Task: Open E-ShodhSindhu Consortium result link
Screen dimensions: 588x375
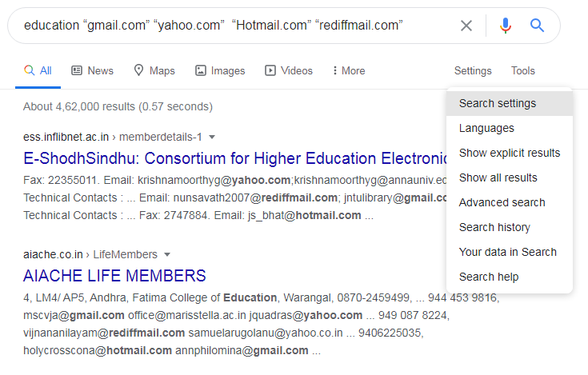Action: click(234, 158)
